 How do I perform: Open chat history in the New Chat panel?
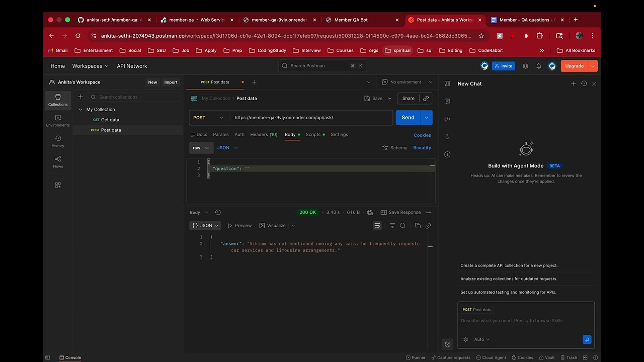pos(584,83)
